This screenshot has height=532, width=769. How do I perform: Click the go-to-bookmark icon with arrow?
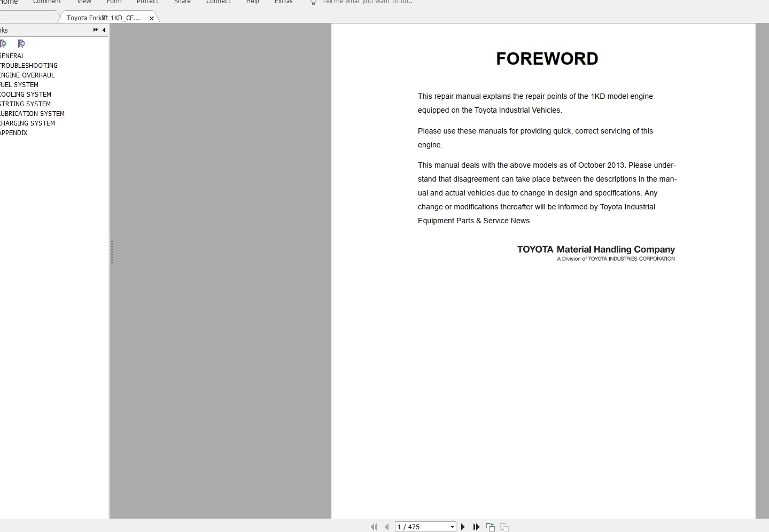[21, 44]
